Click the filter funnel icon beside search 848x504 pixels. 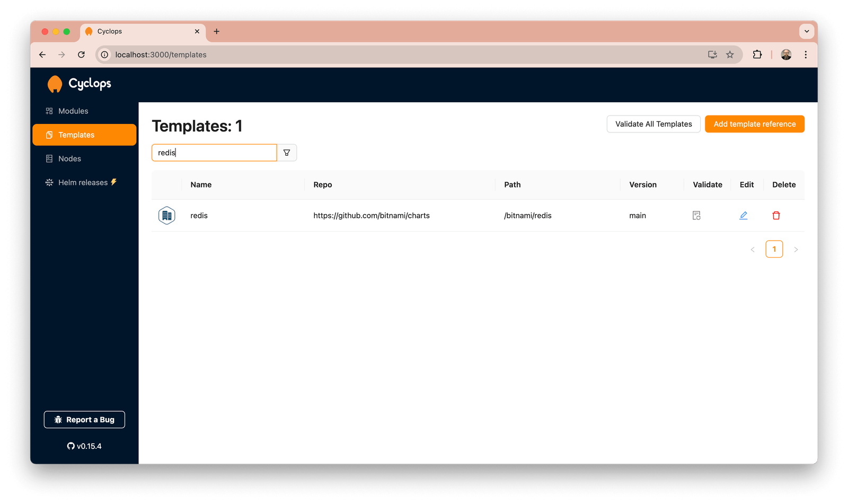point(287,153)
